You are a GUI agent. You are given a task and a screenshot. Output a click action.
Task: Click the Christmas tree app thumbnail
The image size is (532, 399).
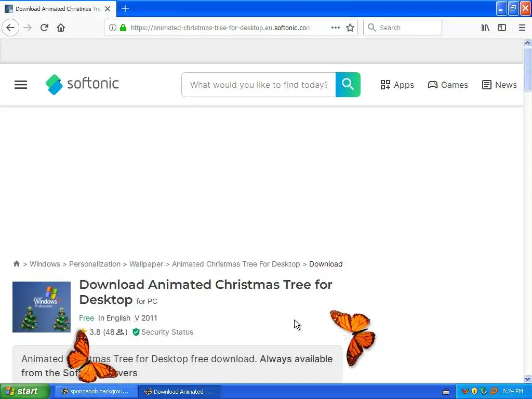[x=42, y=307]
